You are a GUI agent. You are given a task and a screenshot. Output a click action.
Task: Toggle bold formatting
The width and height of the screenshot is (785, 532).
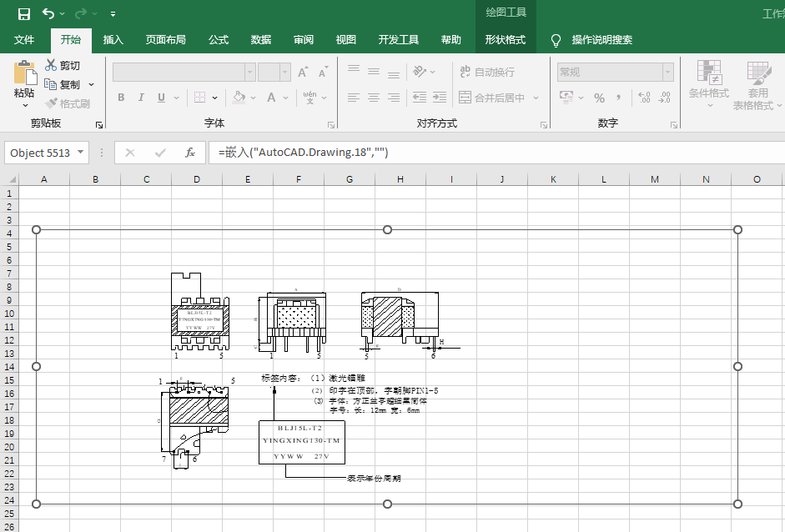coord(121,98)
